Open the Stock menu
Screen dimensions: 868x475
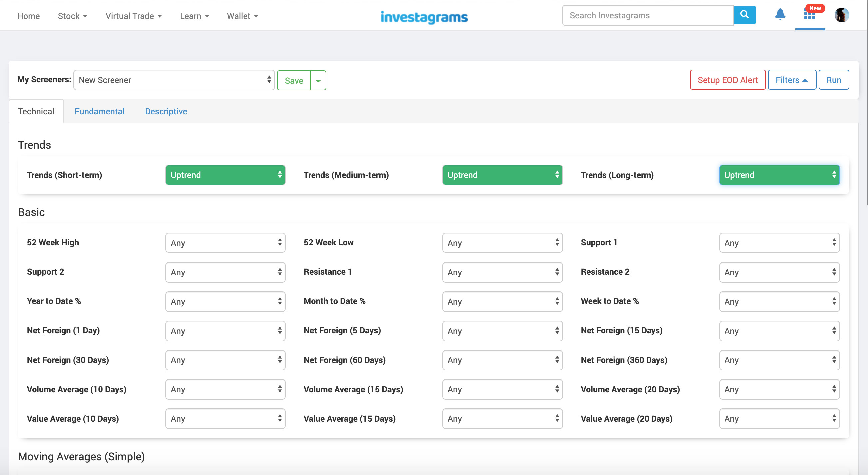(x=73, y=16)
